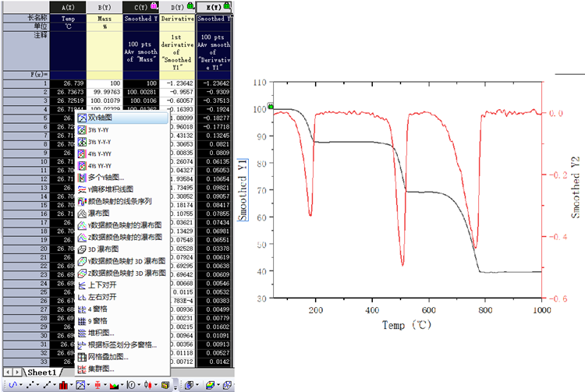Open the stock candlestick plot toolbar button
Screen dimensions: 585x392
coord(148,385)
